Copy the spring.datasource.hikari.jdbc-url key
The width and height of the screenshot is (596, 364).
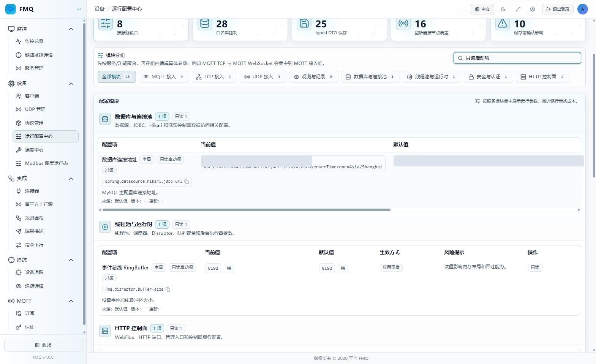point(187,182)
